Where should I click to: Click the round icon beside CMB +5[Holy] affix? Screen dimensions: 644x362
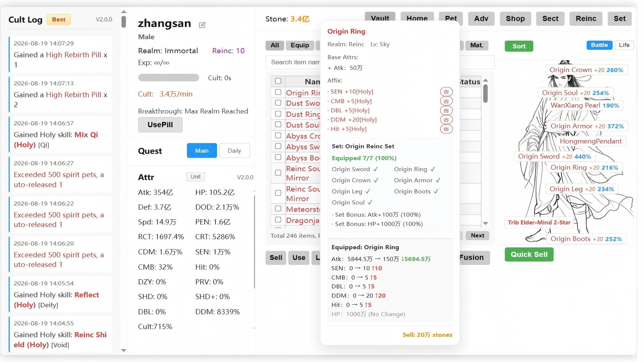coord(446,101)
